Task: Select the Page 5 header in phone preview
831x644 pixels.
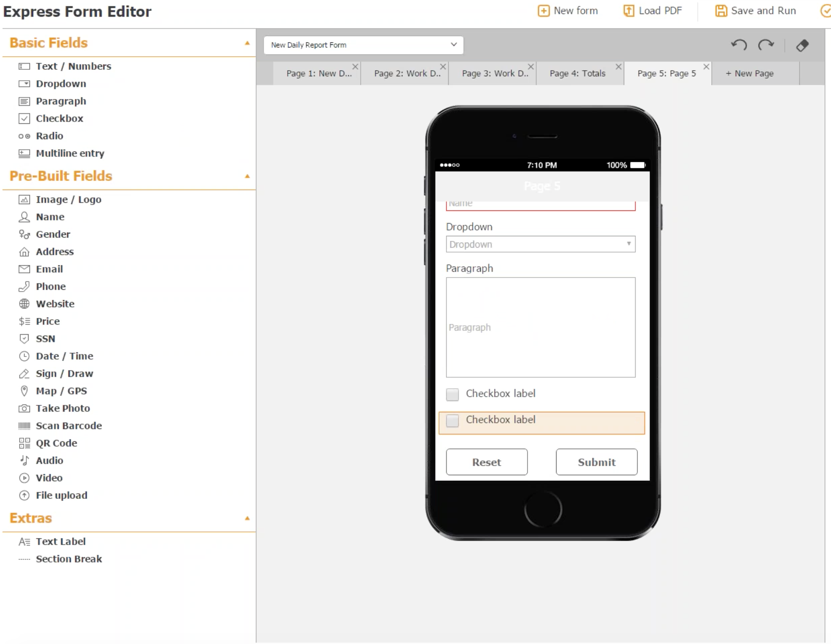Action: [542, 186]
